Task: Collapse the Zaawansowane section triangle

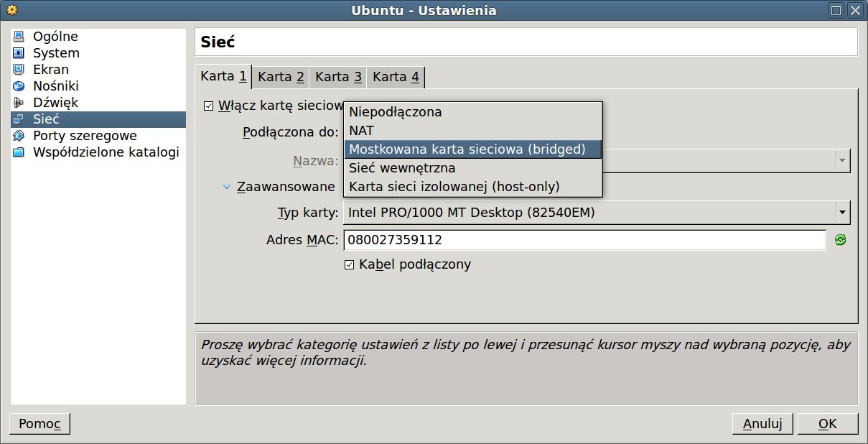Action: [x=227, y=187]
